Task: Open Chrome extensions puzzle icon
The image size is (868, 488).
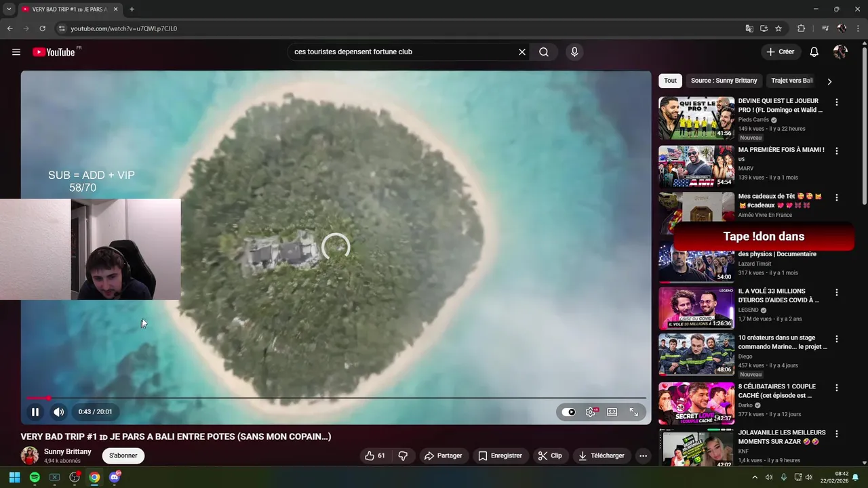Action: click(802, 28)
